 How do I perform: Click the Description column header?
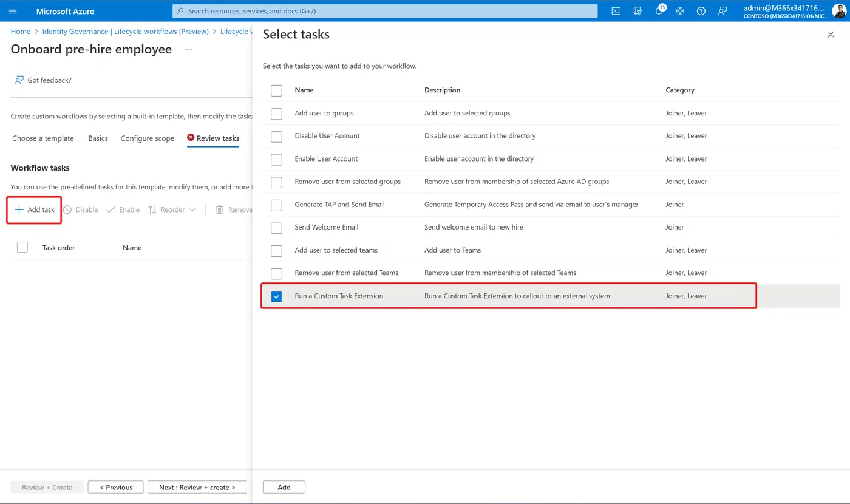tap(443, 90)
